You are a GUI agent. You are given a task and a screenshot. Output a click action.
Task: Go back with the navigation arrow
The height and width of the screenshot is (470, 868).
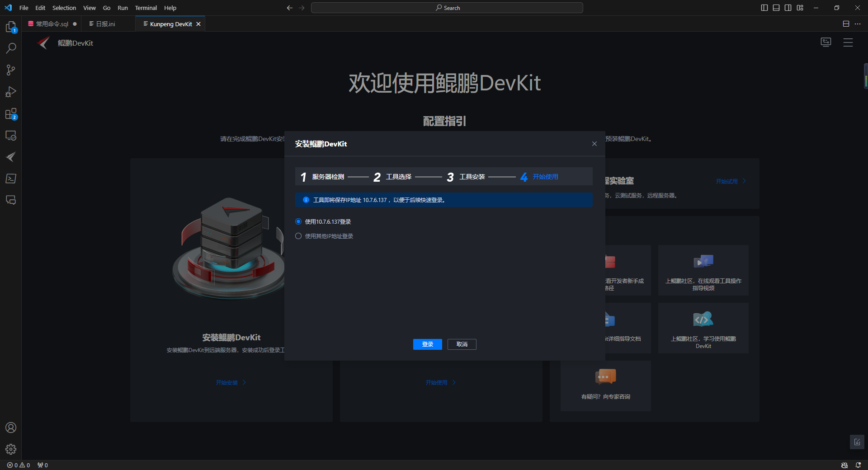[290, 8]
